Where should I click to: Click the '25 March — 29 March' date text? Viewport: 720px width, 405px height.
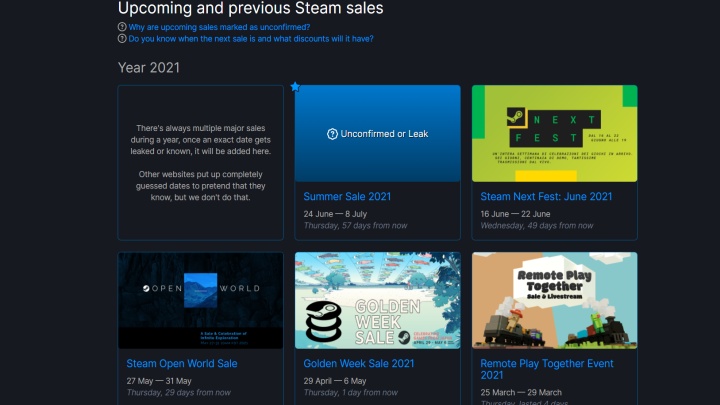[521, 393]
